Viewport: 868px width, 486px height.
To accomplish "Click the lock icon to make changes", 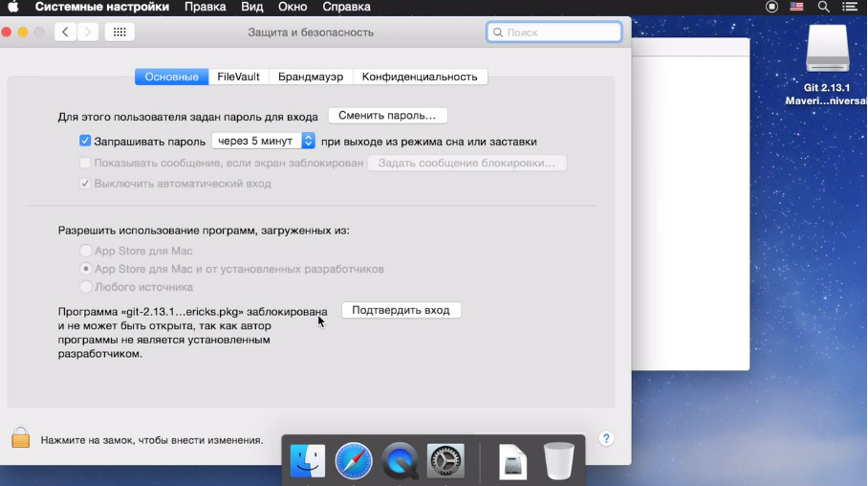I will (20, 438).
